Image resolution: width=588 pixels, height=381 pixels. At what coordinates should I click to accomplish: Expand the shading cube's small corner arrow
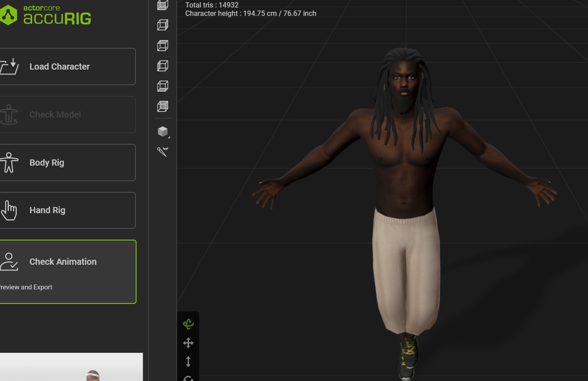point(169,137)
